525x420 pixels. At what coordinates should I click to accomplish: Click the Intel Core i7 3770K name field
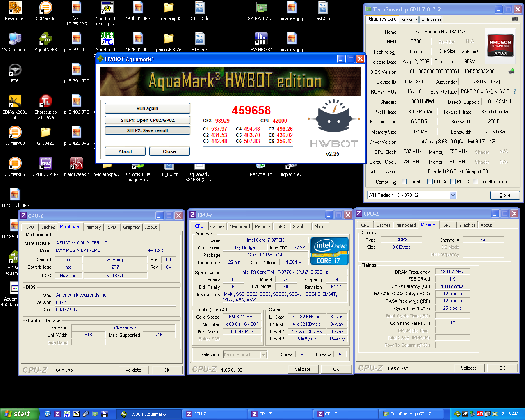click(x=265, y=240)
